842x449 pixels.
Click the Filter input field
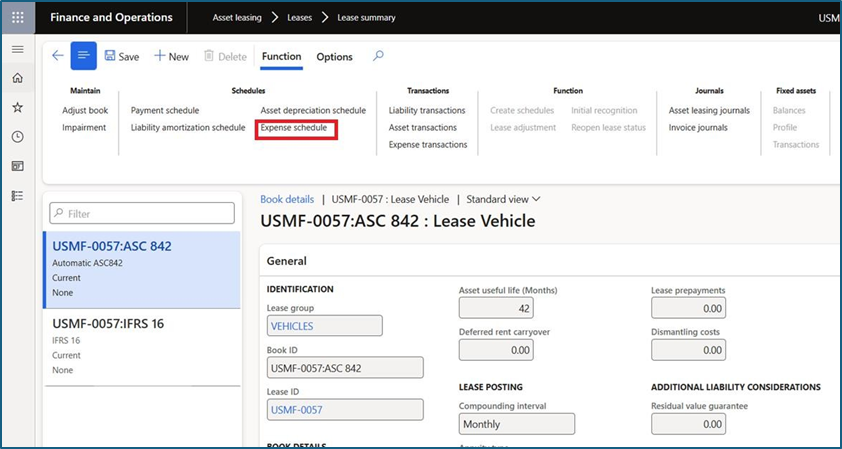(142, 213)
